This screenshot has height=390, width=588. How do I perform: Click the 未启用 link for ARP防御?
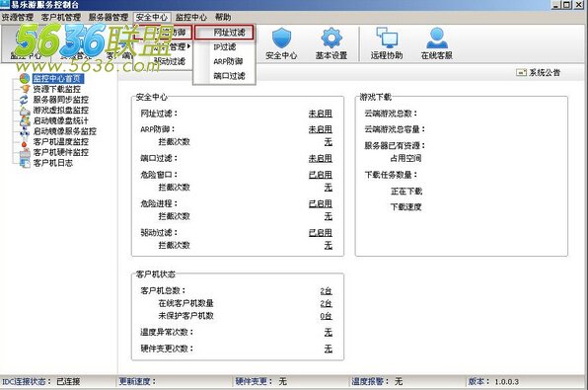pyautogui.click(x=321, y=129)
